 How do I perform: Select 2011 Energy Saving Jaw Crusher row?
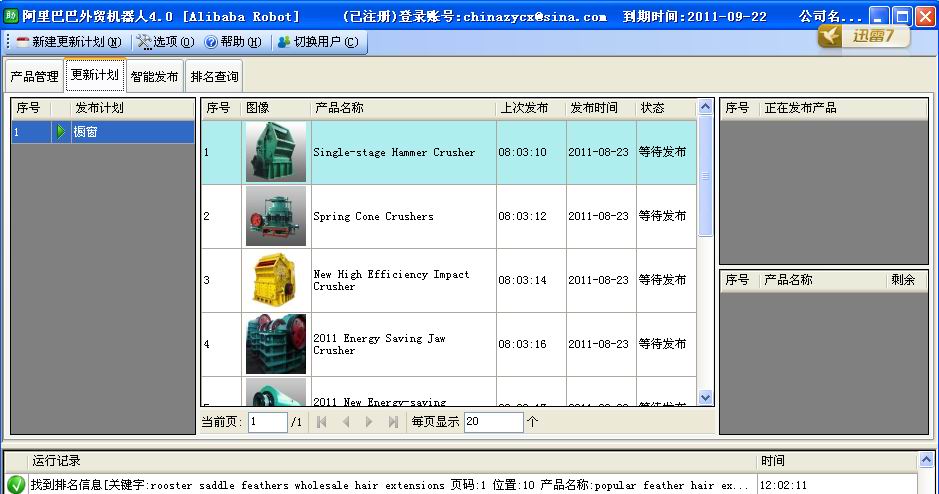click(449, 344)
